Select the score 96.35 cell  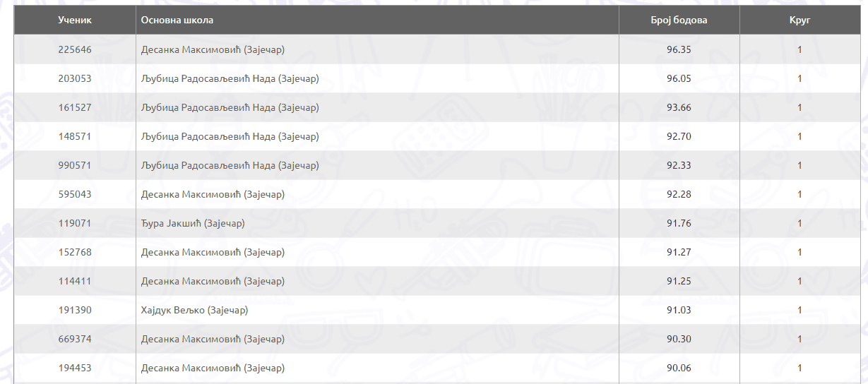[679, 49]
